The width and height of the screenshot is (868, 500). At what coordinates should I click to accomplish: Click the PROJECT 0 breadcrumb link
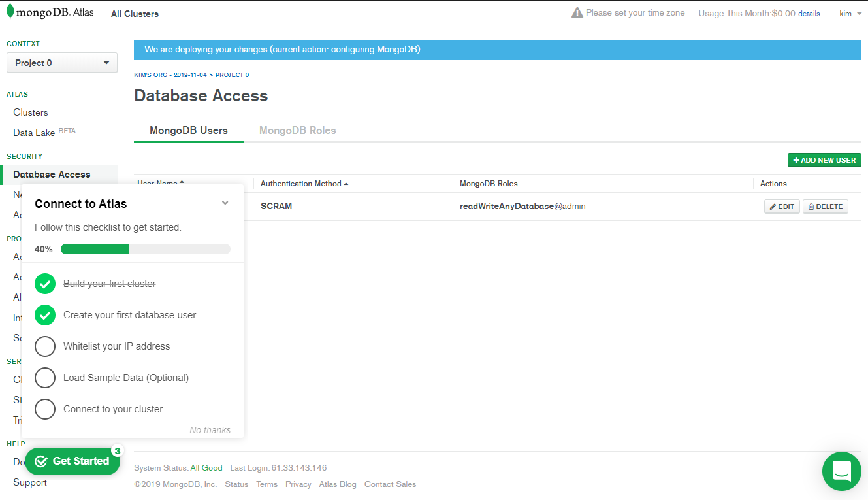point(232,75)
